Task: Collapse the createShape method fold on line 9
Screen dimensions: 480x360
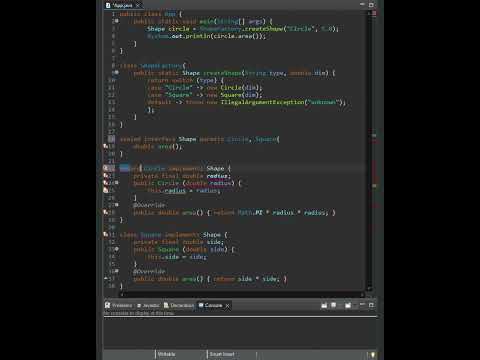Action: (x=117, y=72)
